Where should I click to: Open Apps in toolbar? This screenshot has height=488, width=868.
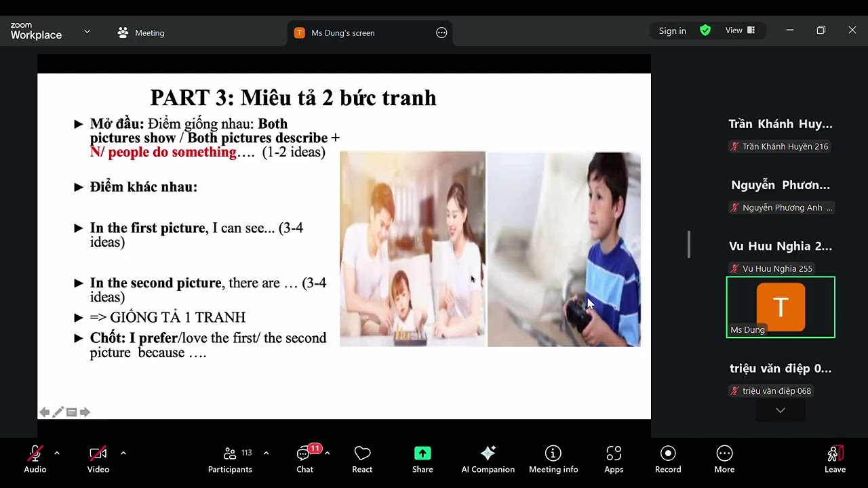pyautogui.click(x=614, y=460)
